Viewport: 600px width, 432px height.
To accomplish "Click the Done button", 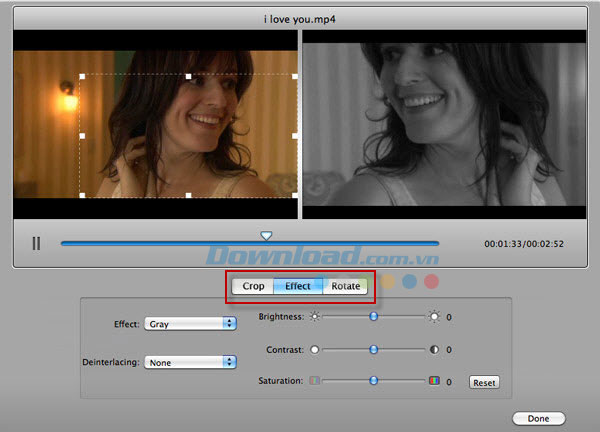I will pos(539,418).
